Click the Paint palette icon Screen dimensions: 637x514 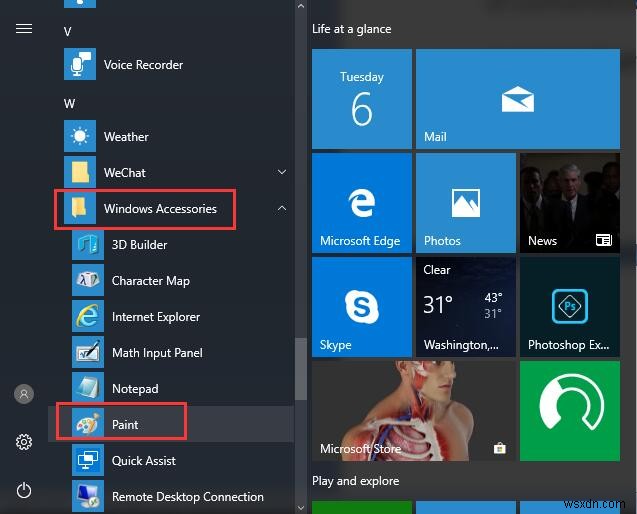(88, 424)
